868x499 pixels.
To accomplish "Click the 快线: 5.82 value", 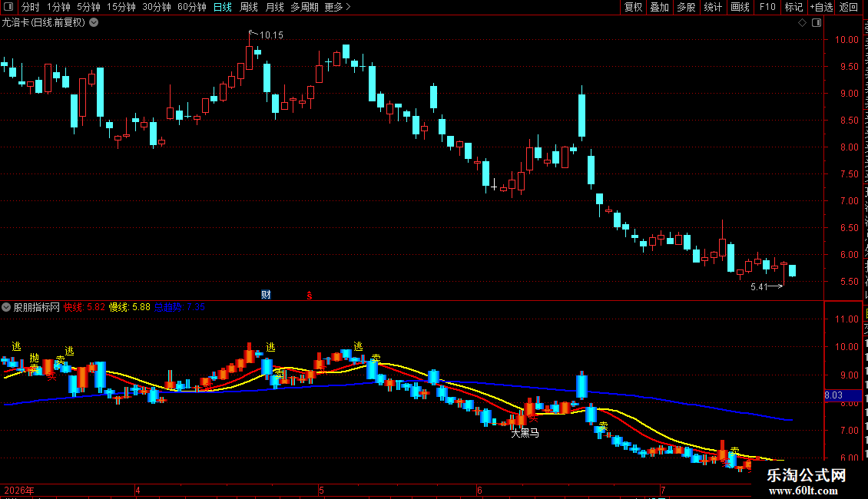I will (84, 307).
